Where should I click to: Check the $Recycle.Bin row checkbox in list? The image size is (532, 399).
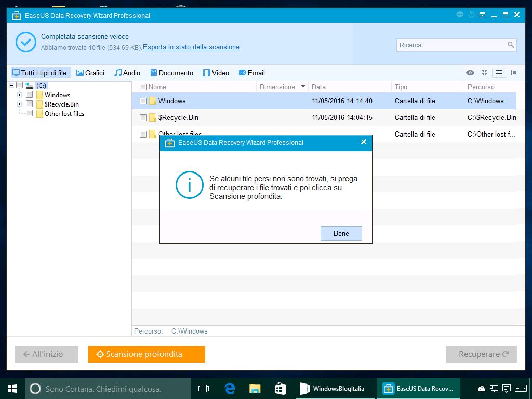(x=143, y=118)
